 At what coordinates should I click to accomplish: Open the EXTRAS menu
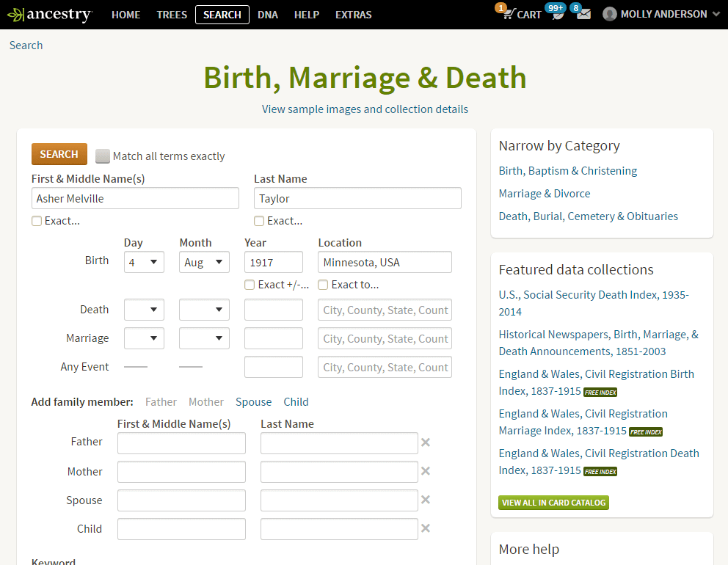[353, 15]
